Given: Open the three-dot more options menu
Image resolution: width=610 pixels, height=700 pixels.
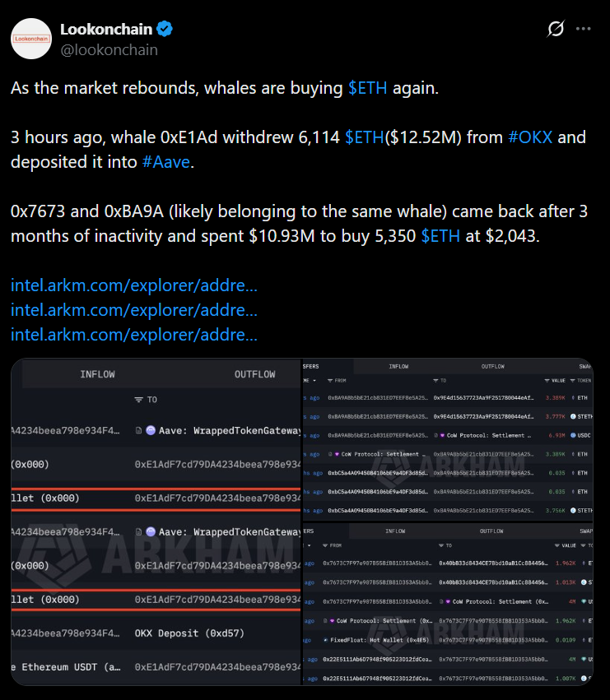Looking at the screenshot, I should click(x=584, y=29).
